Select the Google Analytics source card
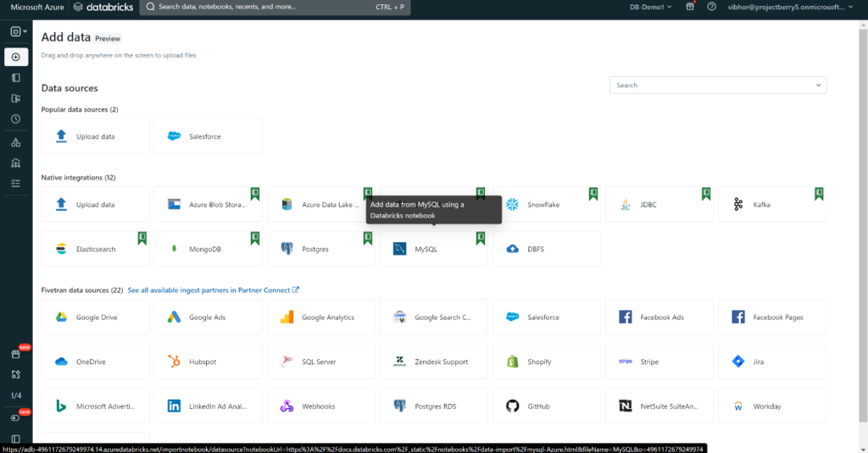This screenshot has width=868, height=453. pyautogui.click(x=321, y=317)
